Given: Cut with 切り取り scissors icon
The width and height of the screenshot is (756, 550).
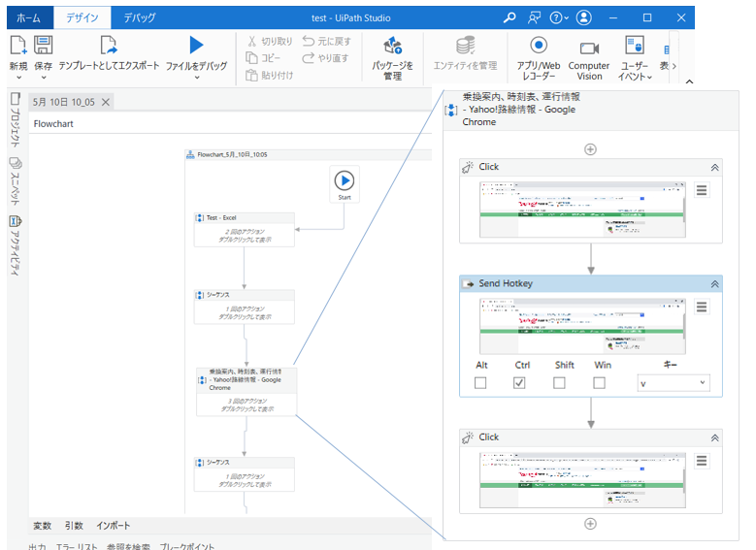Looking at the screenshot, I should [x=251, y=41].
